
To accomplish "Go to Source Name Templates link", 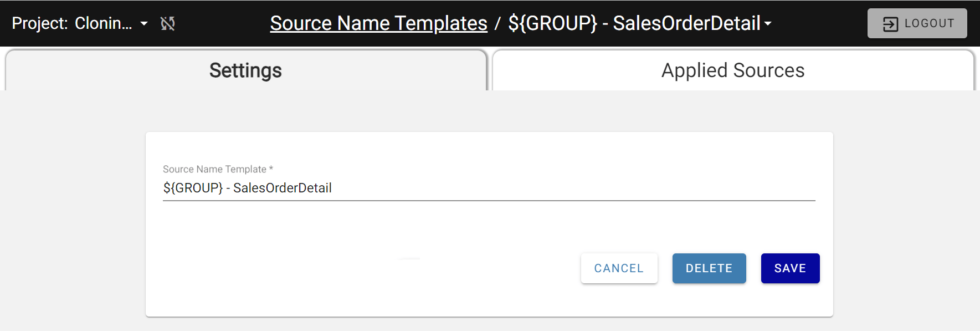I will [378, 23].
